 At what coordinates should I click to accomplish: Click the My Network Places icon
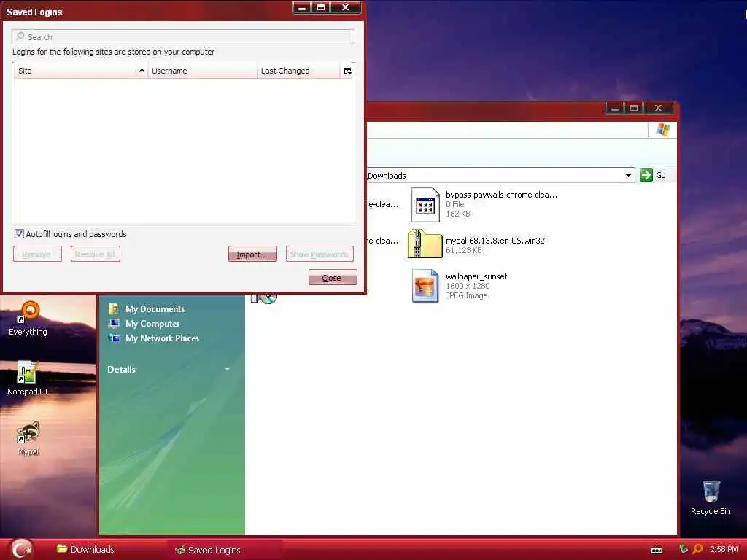coord(114,338)
